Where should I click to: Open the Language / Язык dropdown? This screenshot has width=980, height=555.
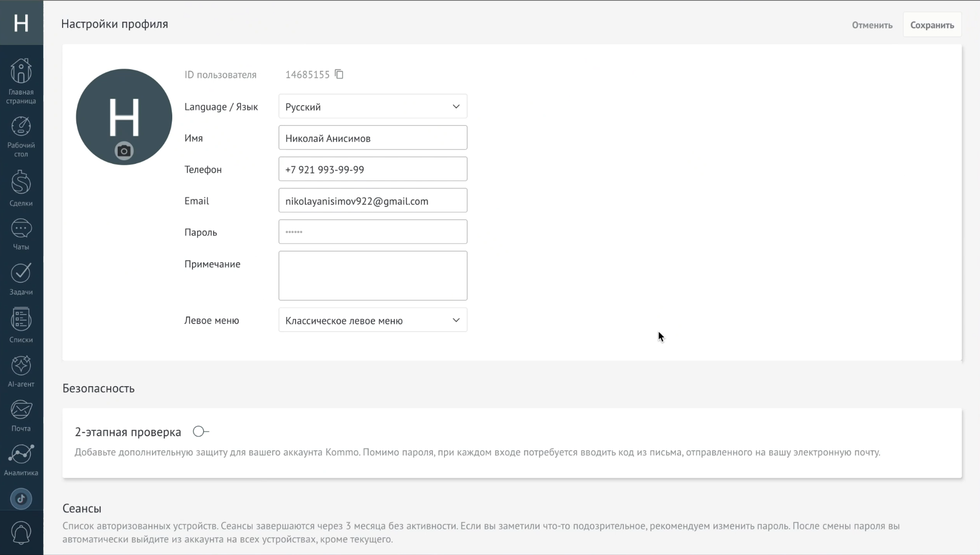[372, 107]
